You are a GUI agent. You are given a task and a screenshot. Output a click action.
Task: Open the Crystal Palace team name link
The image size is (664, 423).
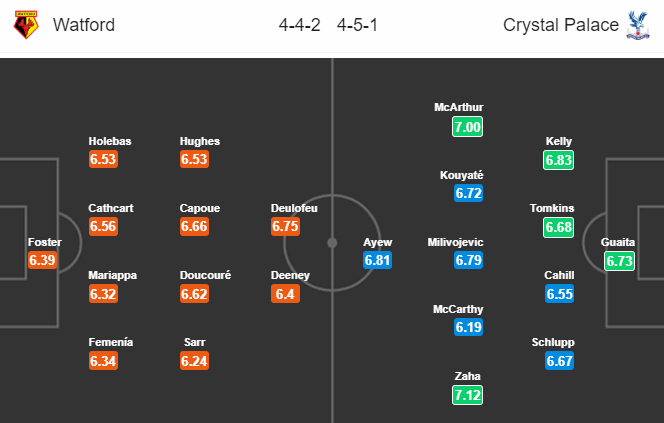click(x=561, y=25)
